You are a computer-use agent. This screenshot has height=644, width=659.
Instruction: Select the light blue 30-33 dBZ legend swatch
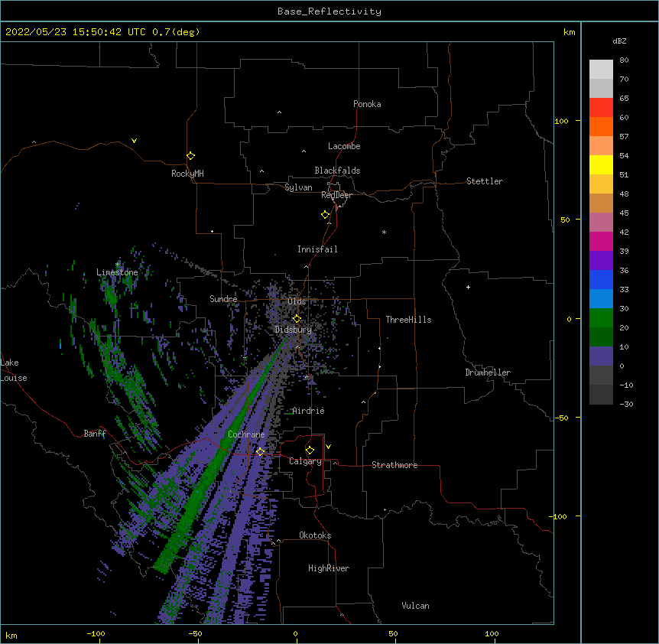pos(601,298)
